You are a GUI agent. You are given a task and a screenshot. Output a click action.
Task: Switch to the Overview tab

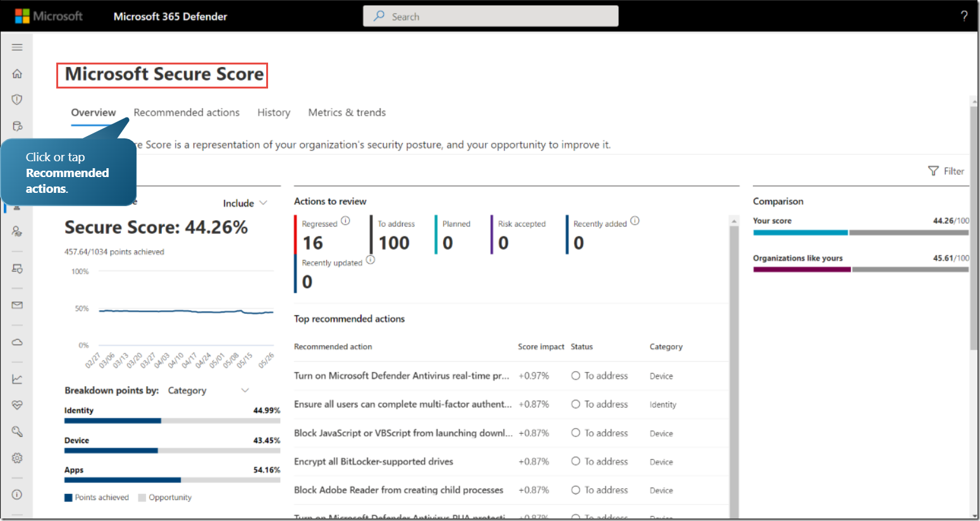coord(94,113)
